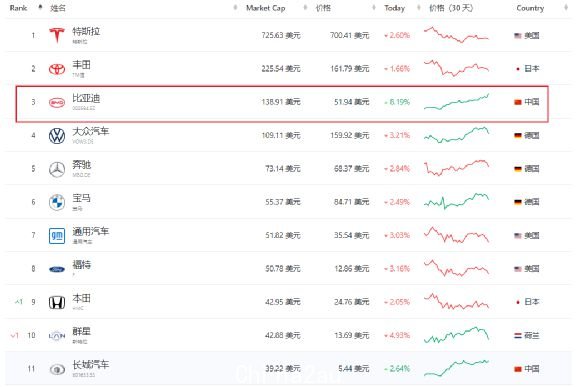Click the BMW roundel logo

click(x=57, y=202)
